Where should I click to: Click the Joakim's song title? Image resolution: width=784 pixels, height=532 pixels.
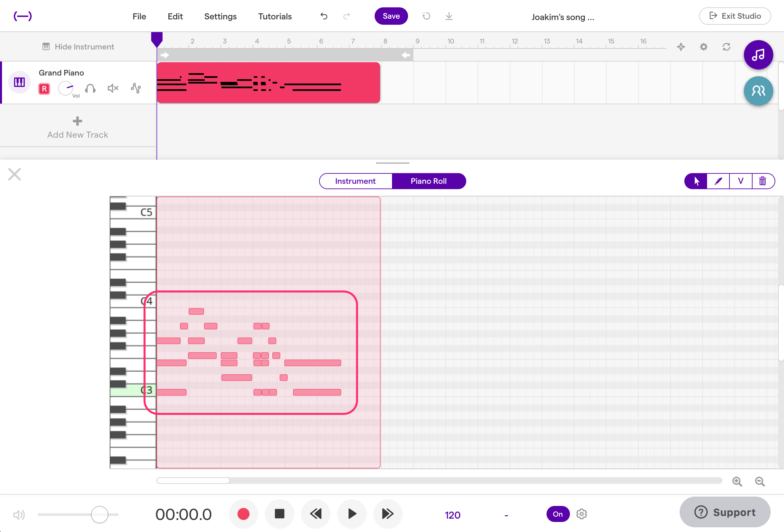[563, 17]
